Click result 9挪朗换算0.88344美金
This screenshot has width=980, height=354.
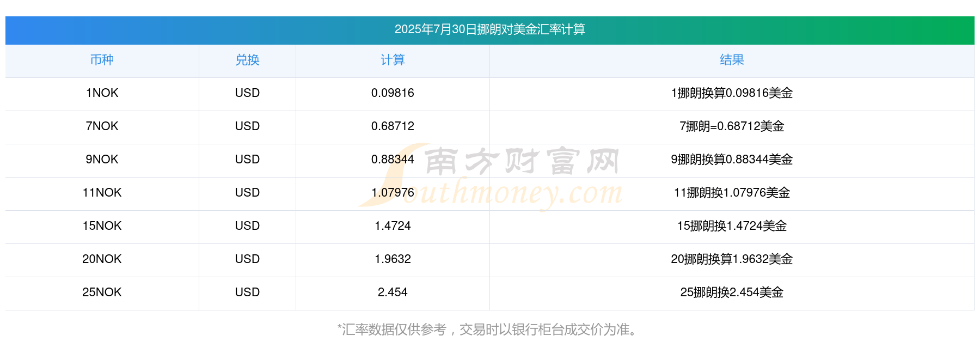732,160
